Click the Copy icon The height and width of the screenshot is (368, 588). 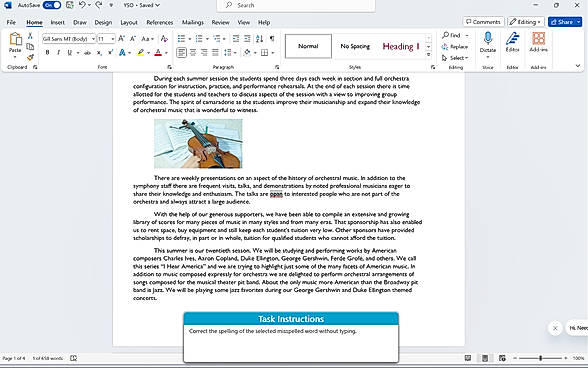[30, 47]
